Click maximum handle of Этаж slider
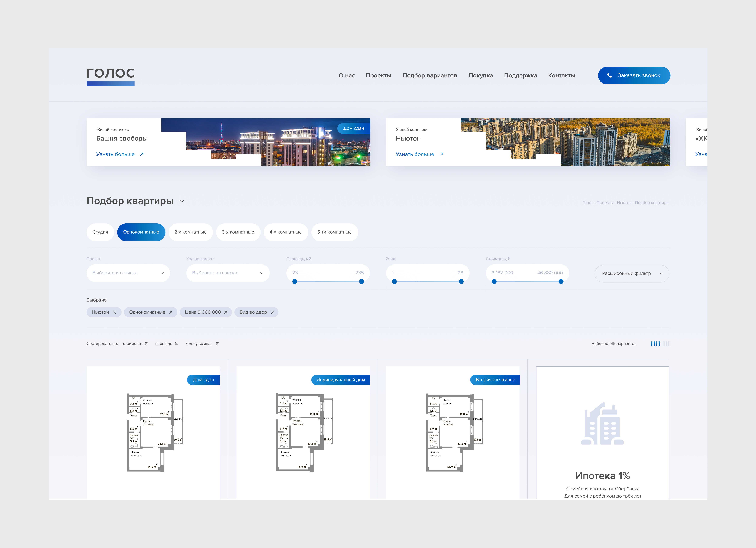This screenshot has width=756, height=548. tap(461, 282)
